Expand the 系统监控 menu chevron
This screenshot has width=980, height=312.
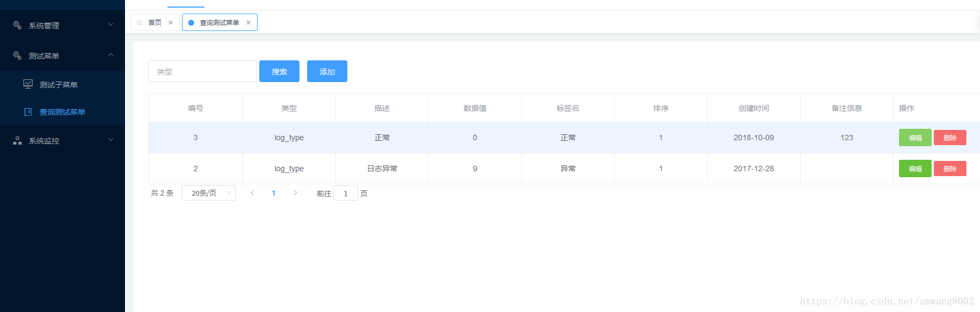pyautogui.click(x=111, y=140)
